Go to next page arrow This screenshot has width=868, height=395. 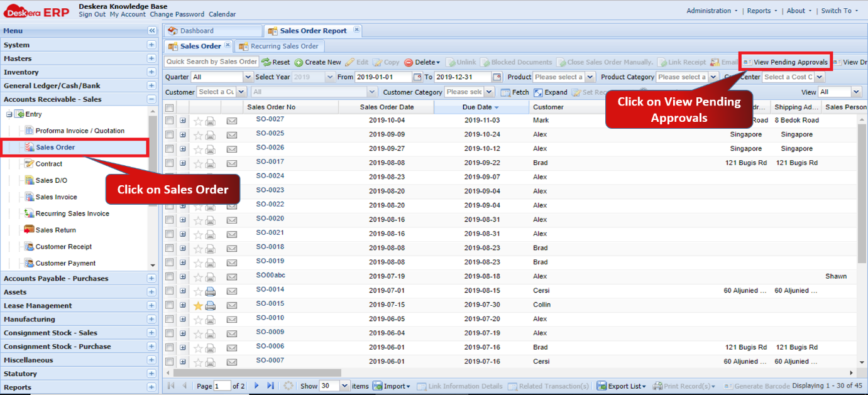pyautogui.click(x=256, y=386)
